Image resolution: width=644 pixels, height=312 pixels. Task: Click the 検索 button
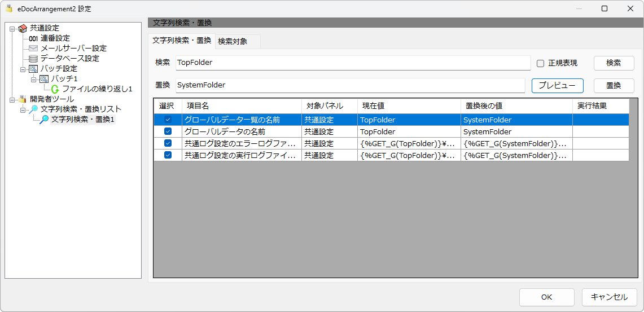[614, 63]
